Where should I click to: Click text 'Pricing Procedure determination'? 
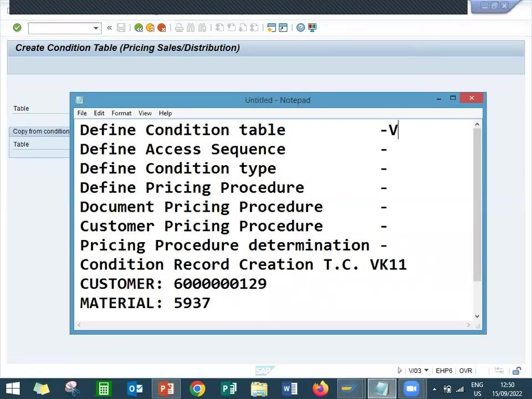tap(224, 245)
